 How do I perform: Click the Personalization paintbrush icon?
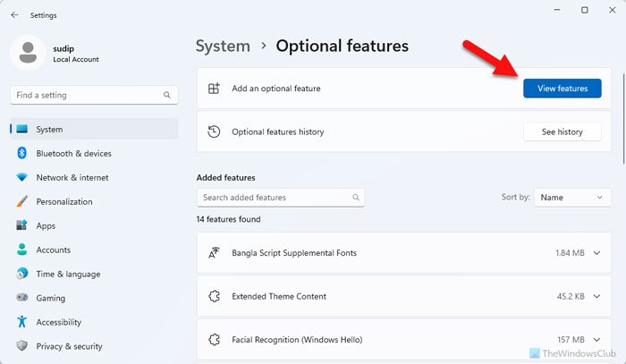pos(22,201)
